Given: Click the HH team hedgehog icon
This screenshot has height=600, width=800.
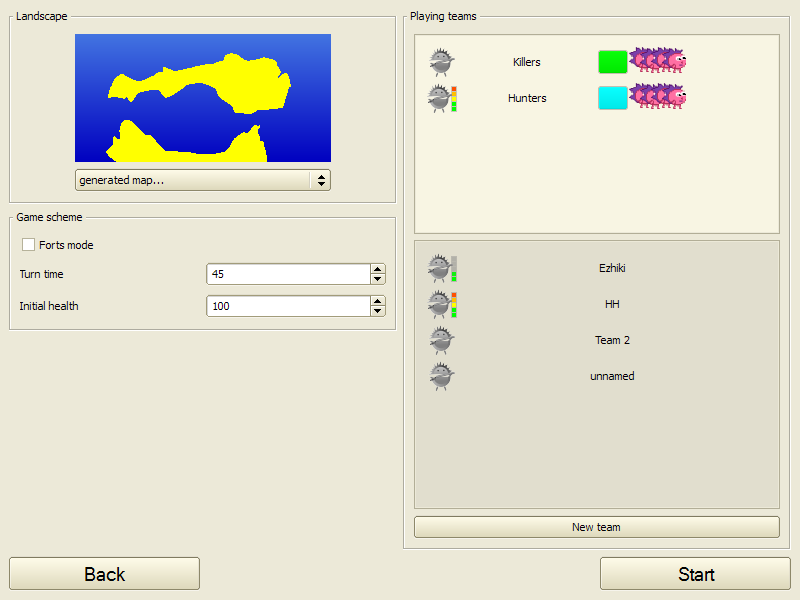Looking at the screenshot, I should 442,305.
